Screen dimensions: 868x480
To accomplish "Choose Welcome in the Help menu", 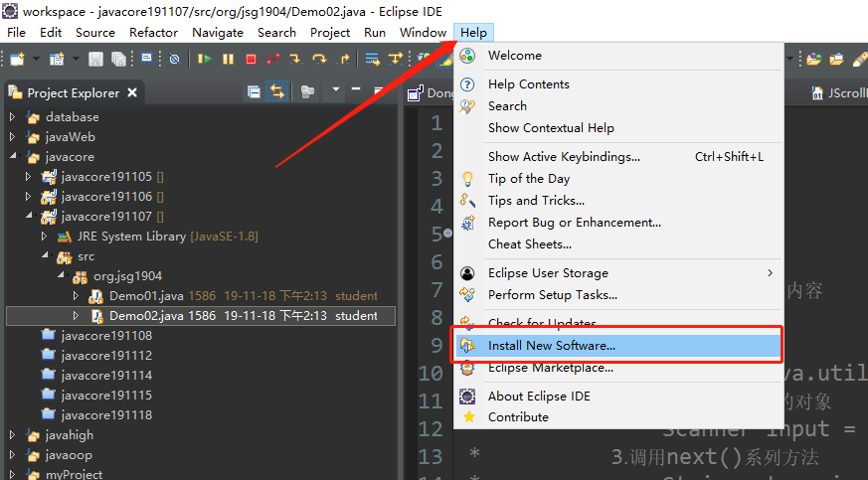I will click(x=617, y=56).
